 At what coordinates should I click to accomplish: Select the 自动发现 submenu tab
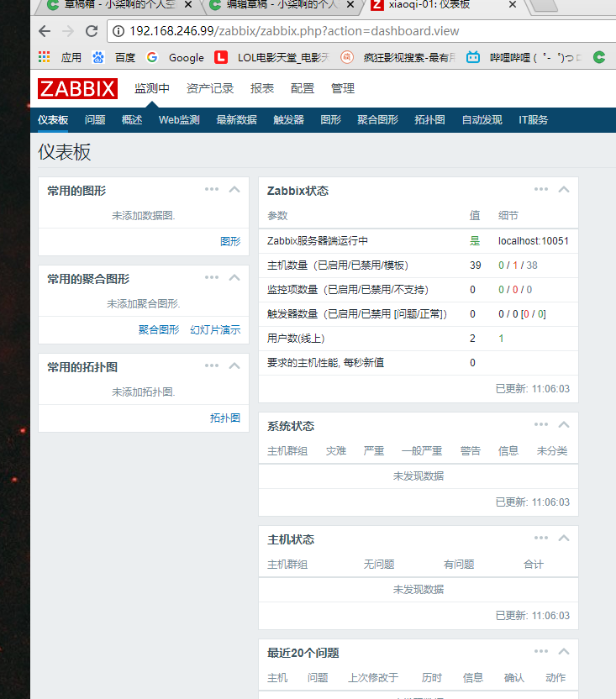[482, 120]
